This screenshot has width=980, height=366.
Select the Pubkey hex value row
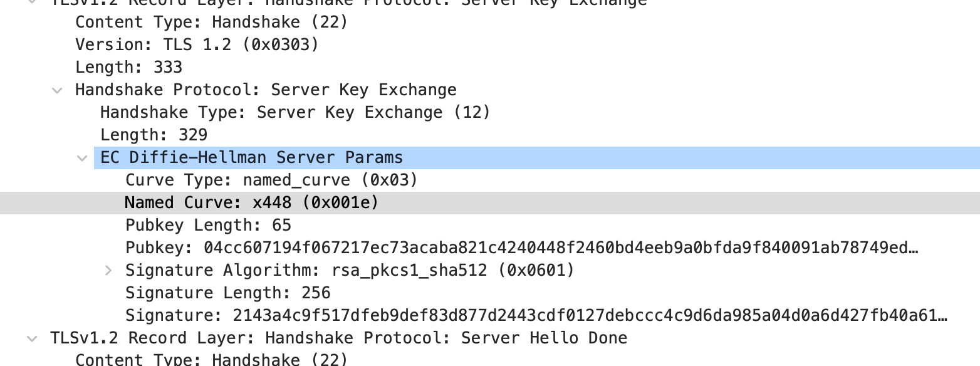[439, 248]
